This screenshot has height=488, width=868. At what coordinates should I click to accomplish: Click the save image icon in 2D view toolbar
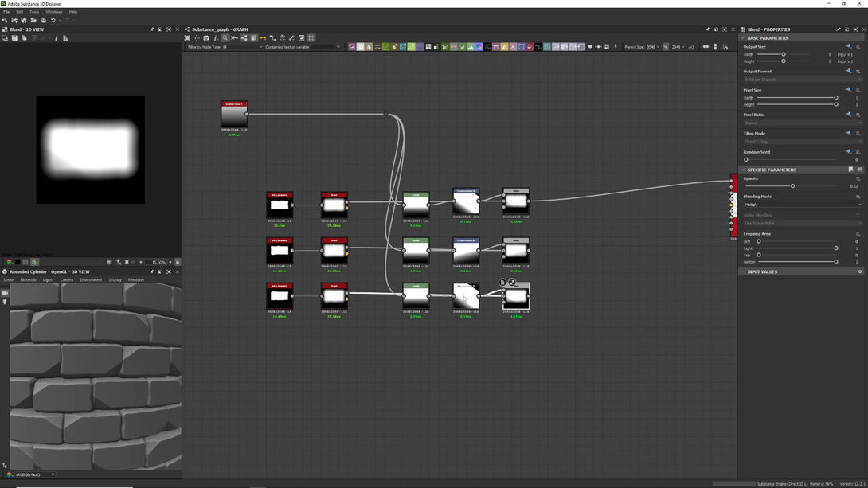[14, 38]
